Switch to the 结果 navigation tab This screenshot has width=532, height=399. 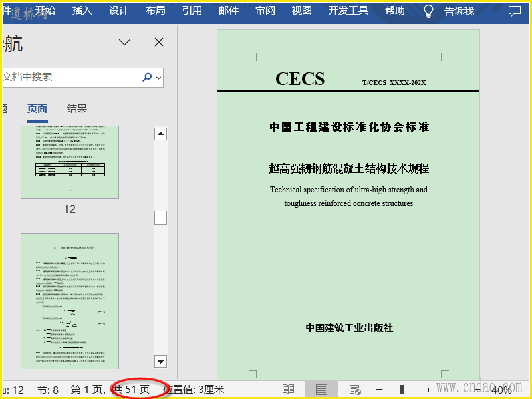(77, 109)
